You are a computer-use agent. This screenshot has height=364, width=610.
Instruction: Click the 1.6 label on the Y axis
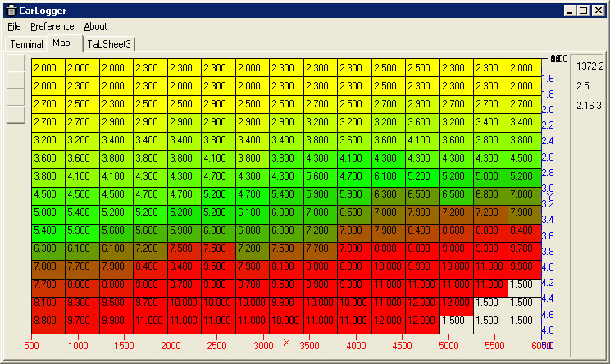[x=548, y=79]
